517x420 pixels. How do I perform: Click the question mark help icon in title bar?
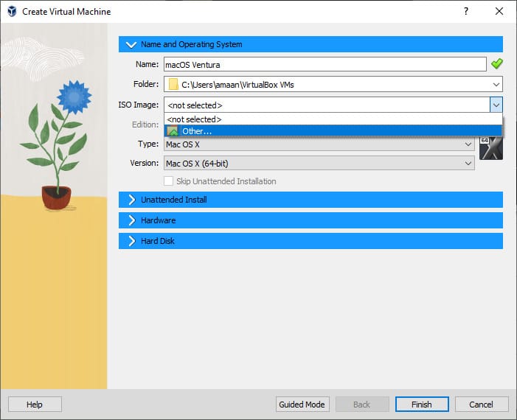(465, 12)
